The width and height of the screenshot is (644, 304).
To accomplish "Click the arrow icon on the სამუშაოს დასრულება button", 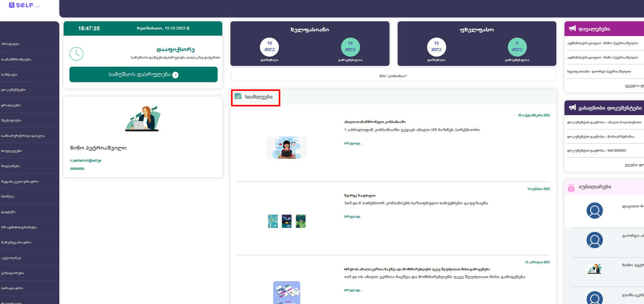I will coord(175,75).
